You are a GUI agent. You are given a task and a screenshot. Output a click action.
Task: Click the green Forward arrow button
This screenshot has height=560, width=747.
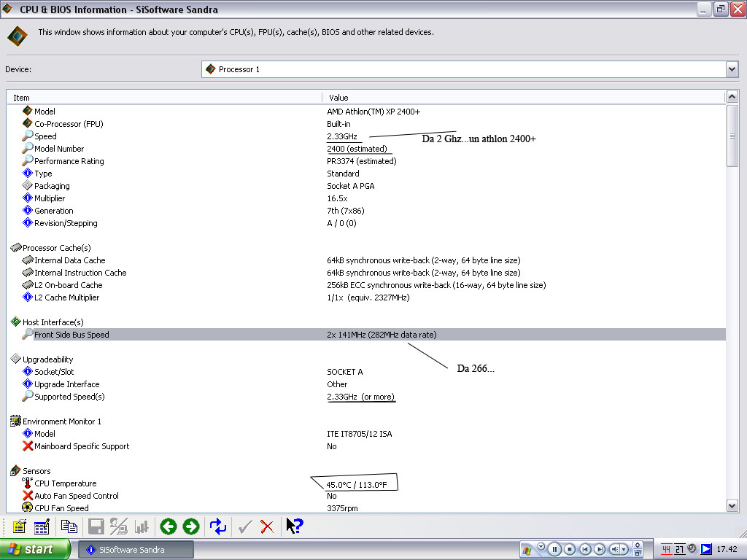coord(191,526)
